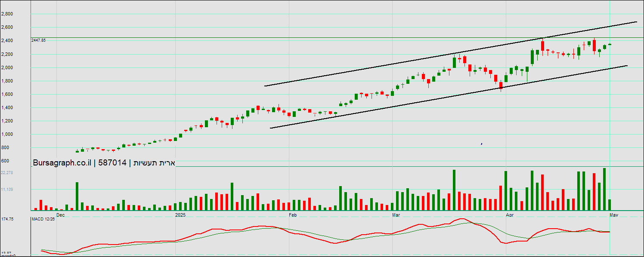Viewport: 644px width, 257px height.
Task: Click the 2,200 price axis label
Action: tap(7, 54)
